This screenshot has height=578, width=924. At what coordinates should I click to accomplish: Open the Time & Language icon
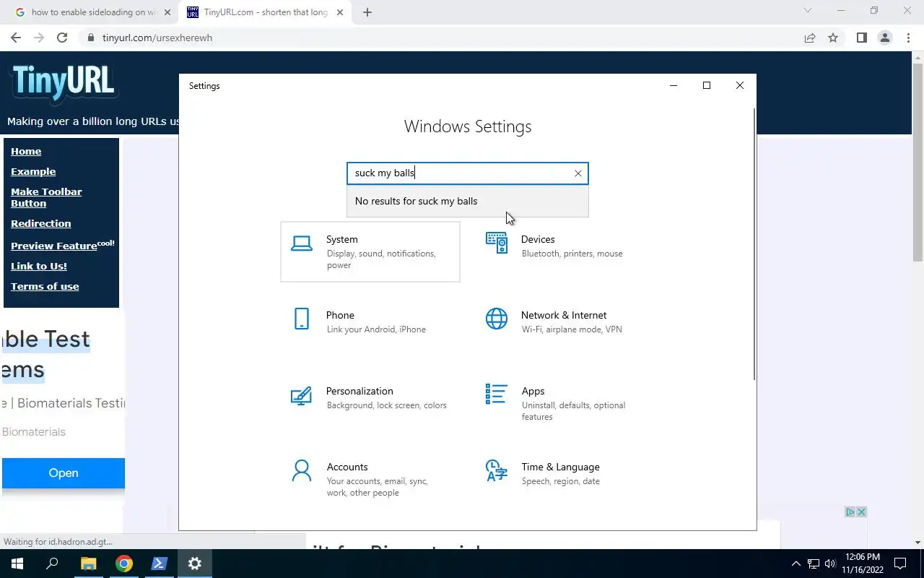click(497, 470)
